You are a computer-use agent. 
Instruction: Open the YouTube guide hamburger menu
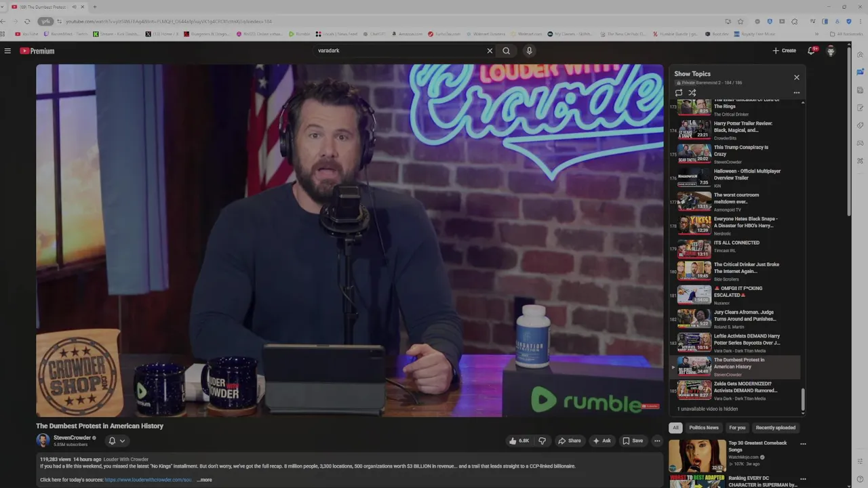click(7, 51)
